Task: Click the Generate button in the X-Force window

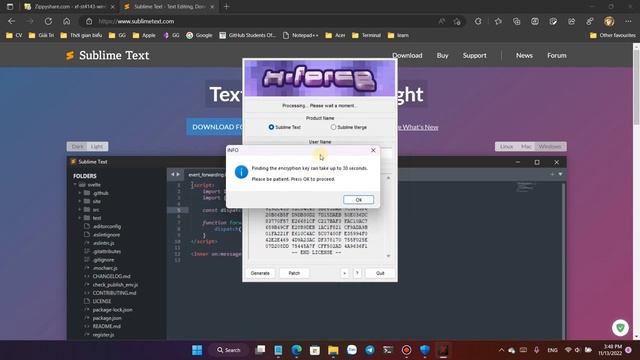Action: coord(260,273)
